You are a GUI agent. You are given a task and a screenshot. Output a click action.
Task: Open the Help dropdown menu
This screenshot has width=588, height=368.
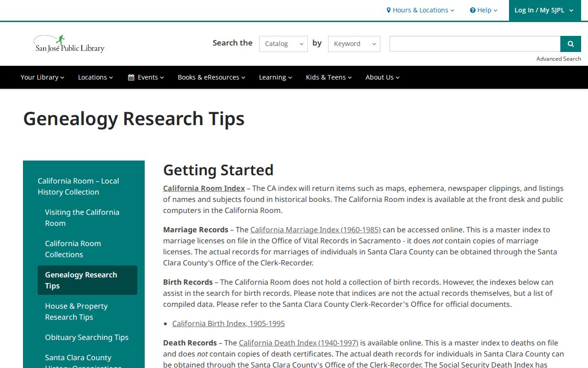pyautogui.click(x=484, y=10)
